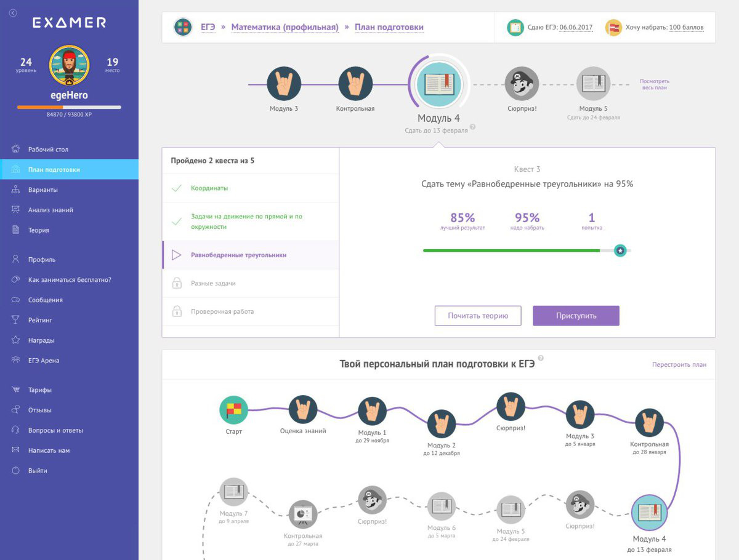This screenshot has width=739, height=560.
Task: Click the Контрольная presentation icon due 27 марта
Action: pyautogui.click(x=302, y=513)
